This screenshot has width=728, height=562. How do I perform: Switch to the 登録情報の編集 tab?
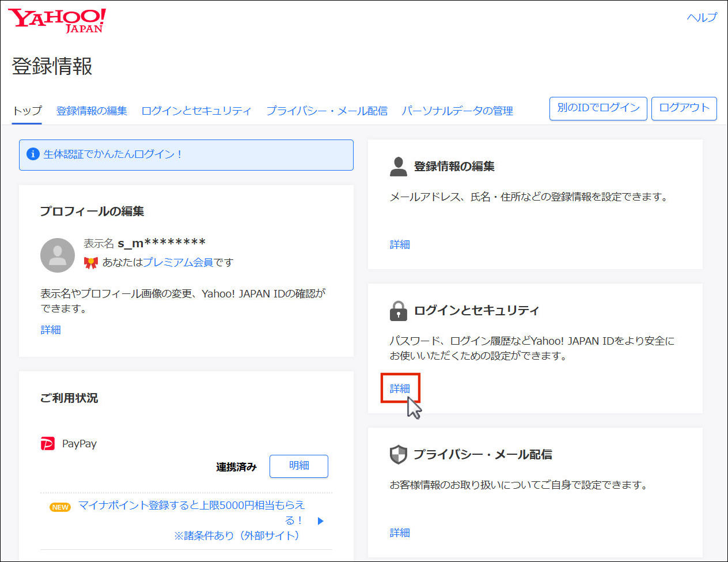[92, 111]
